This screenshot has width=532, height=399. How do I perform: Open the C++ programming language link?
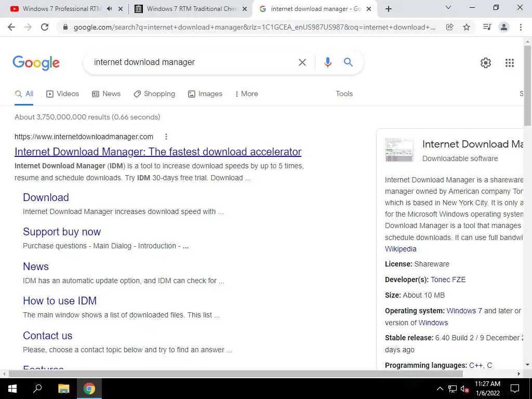click(x=476, y=365)
